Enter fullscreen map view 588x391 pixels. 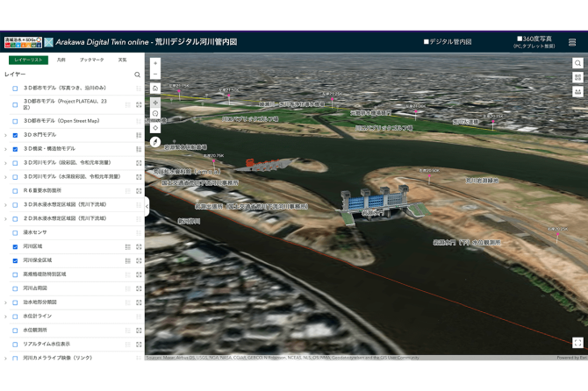pos(577,342)
